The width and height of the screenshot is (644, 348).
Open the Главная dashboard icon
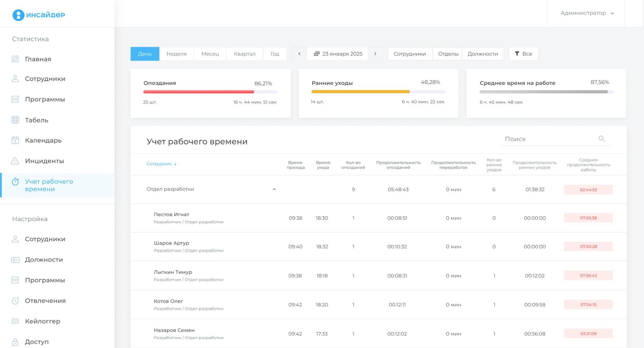click(15, 59)
